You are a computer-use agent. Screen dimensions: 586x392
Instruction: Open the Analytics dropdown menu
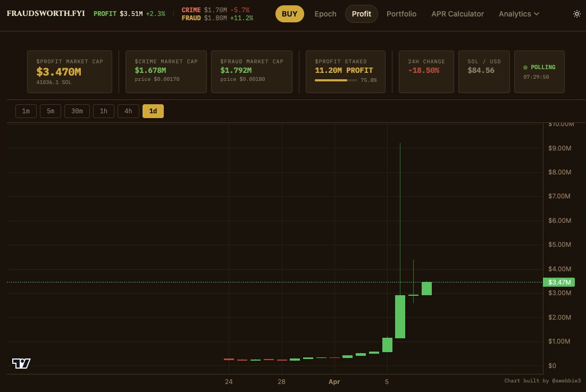click(x=518, y=14)
